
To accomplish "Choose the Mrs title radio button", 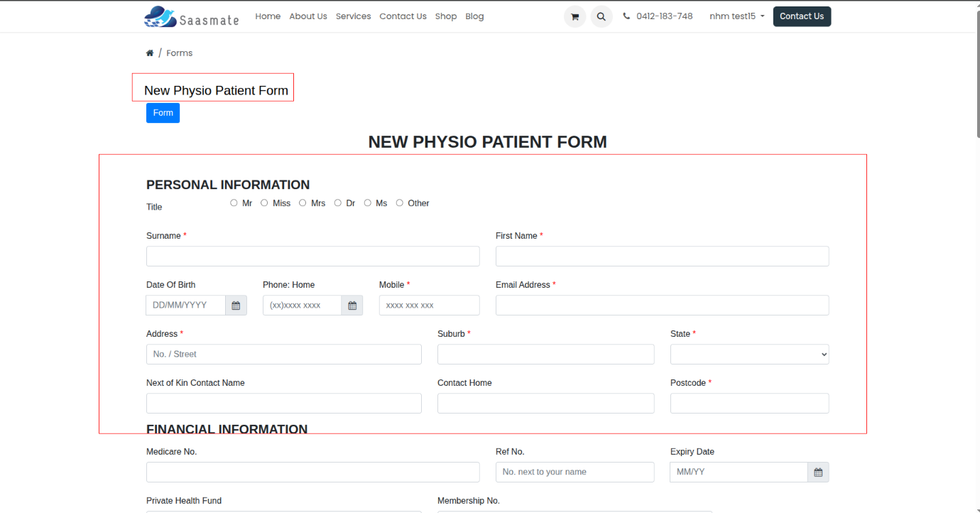I will [303, 203].
